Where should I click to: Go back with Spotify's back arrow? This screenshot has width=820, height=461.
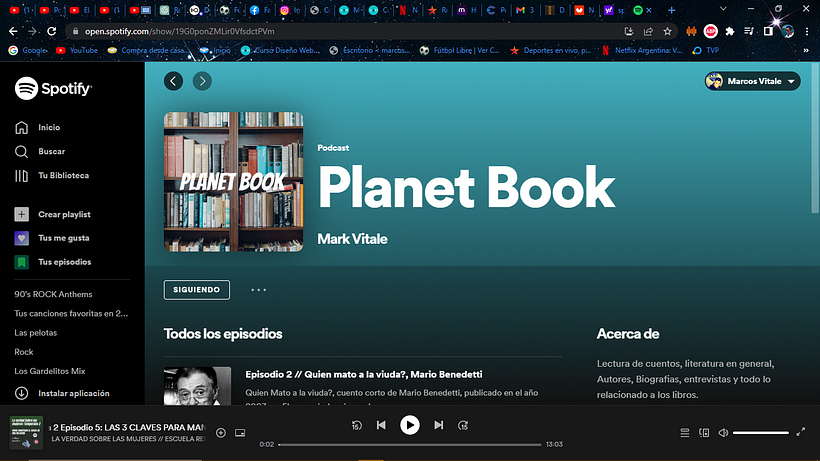pyautogui.click(x=174, y=81)
